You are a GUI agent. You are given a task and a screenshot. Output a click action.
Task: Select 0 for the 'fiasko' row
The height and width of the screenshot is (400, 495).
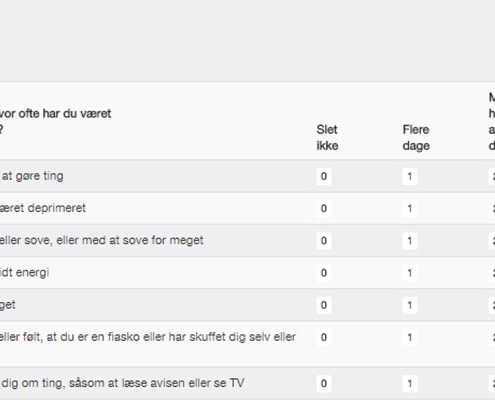coord(324,337)
